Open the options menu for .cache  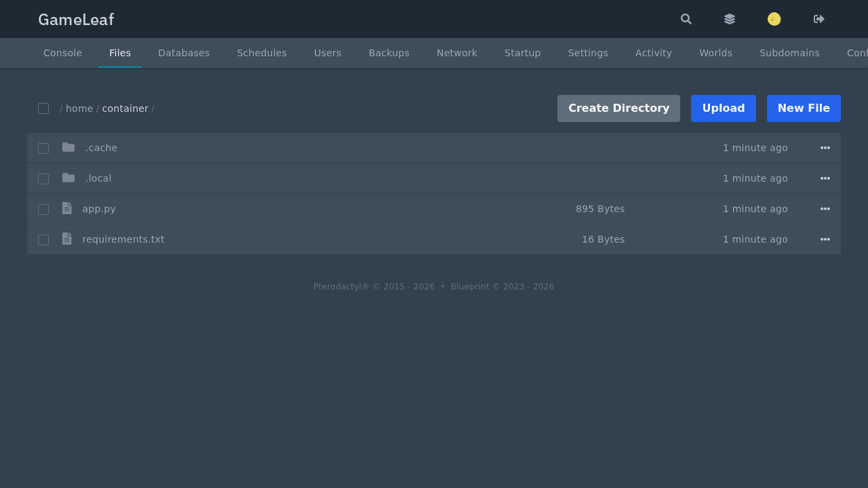(825, 148)
